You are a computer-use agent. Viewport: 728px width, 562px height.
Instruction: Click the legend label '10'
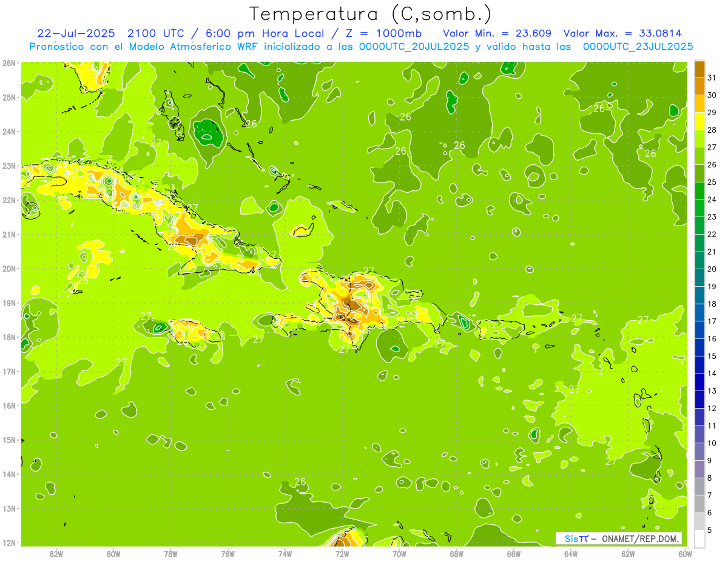712,443
